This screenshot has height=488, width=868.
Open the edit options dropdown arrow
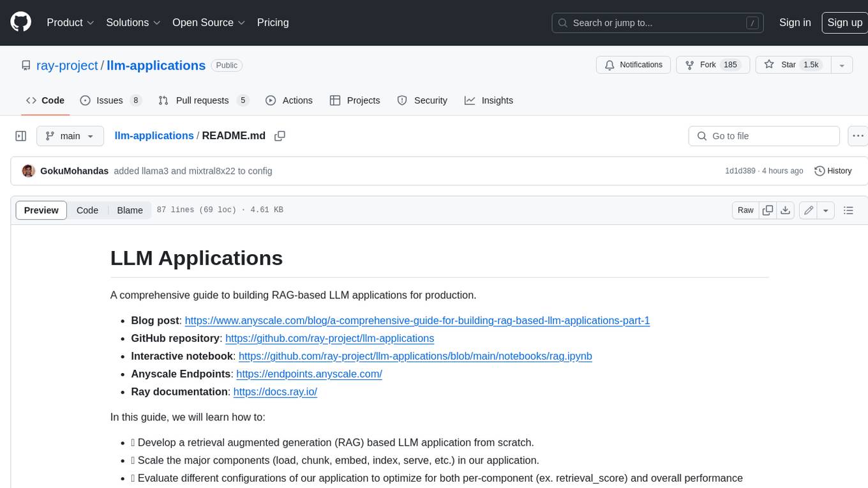click(826, 210)
